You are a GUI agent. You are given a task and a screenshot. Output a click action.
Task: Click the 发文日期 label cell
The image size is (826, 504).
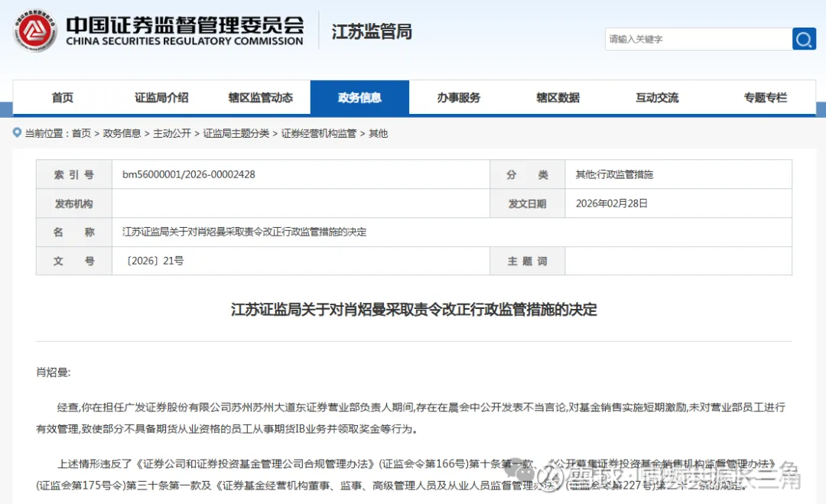[x=527, y=203]
